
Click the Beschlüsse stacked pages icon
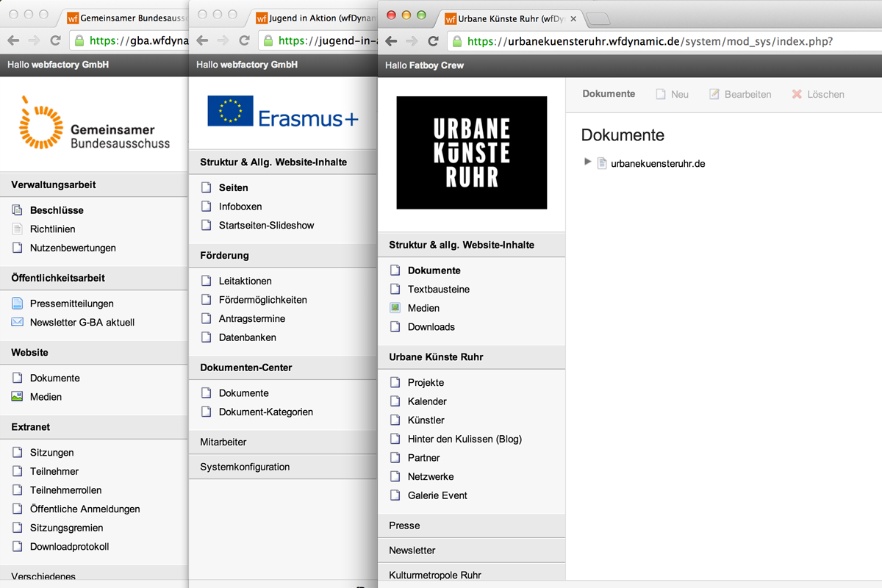17,210
